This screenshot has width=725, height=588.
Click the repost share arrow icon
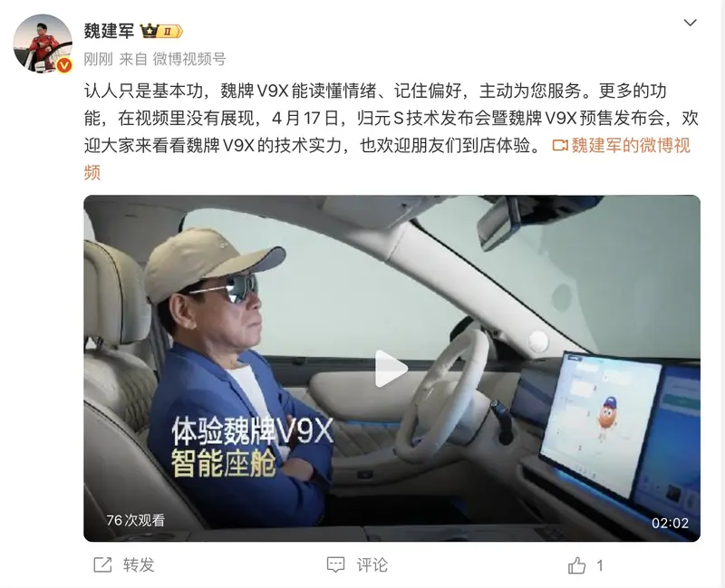[102, 564]
